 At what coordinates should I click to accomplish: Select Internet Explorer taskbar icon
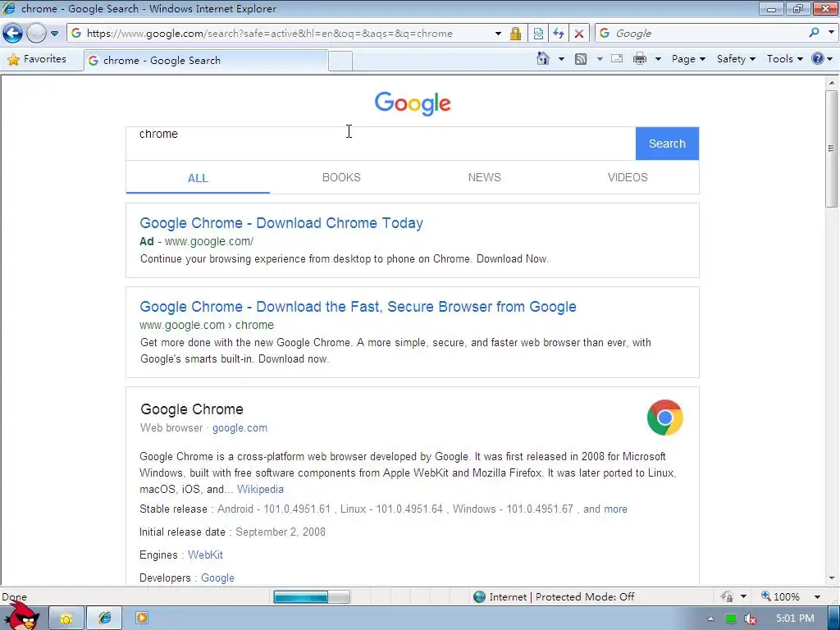tap(104, 619)
